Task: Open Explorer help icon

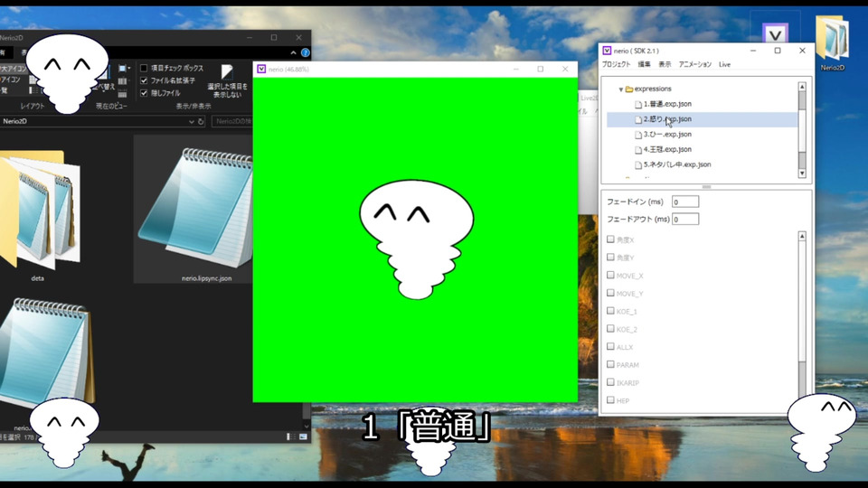Action: (x=305, y=53)
